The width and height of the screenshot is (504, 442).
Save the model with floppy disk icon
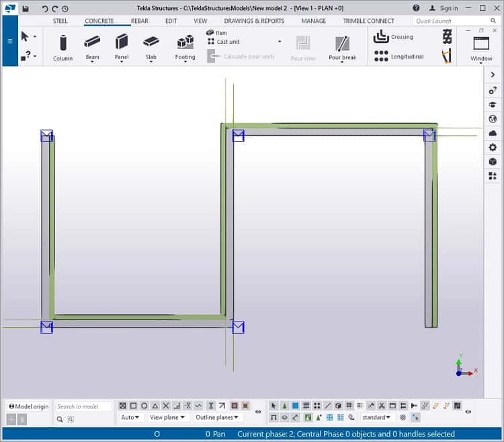click(x=26, y=9)
